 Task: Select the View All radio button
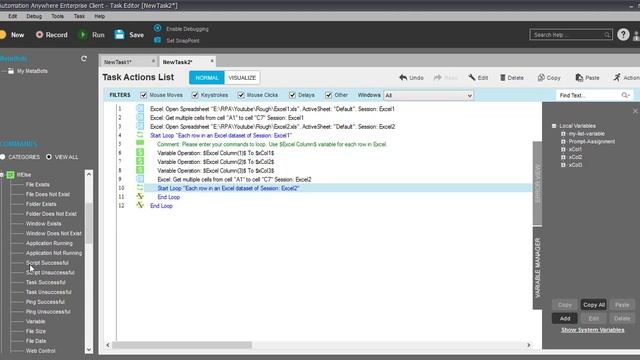click(x=49, y=157)
